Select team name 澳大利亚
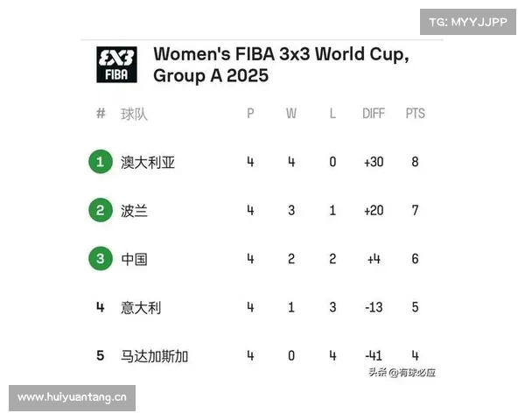Viewport: 525px width, 420px height. pyautogui.click(x=148, y=163)
